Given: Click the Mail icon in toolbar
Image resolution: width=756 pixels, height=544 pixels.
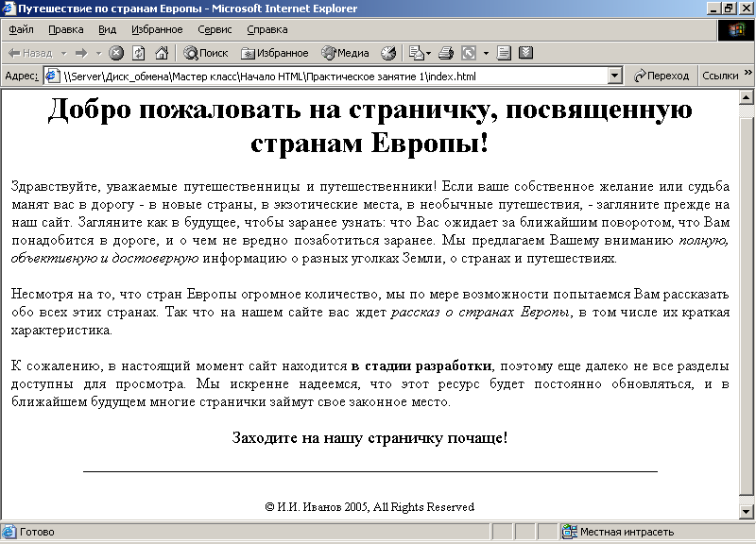Looking at the screenshot, I should click(416, 53).
